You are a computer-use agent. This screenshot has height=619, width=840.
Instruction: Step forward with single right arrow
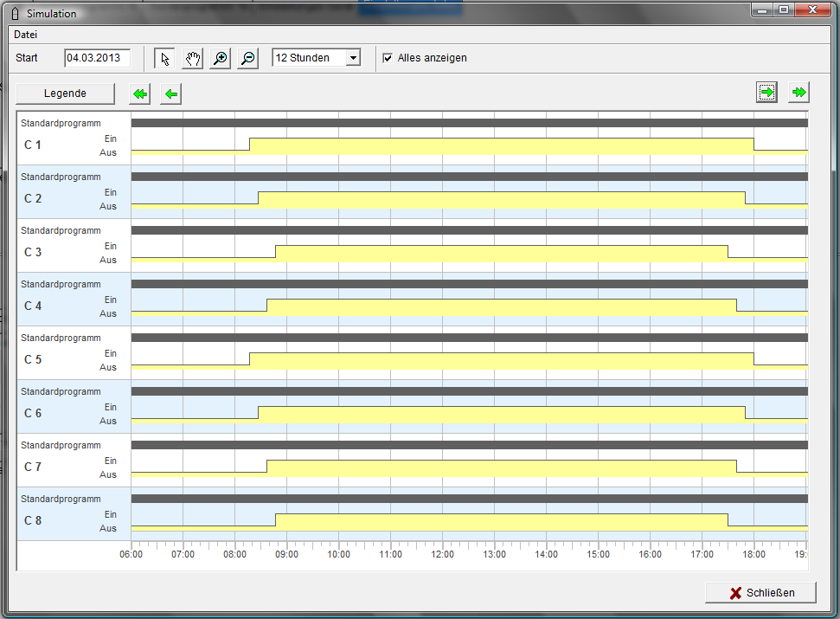767,93
